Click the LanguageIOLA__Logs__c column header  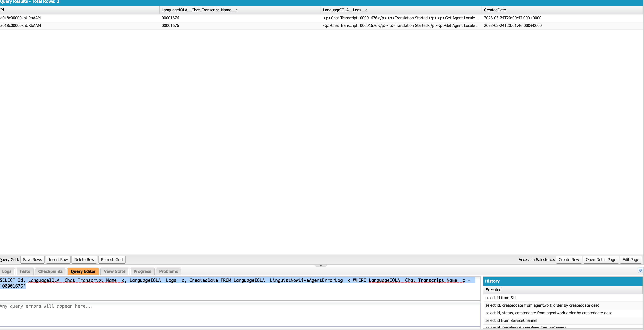pyautogui.click(x=401, y=10)
